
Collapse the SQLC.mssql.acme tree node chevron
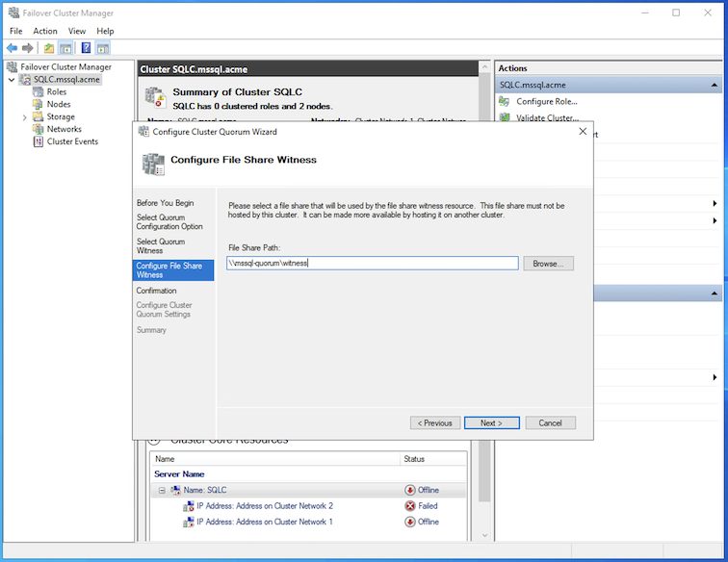click(x=12, y=80)
